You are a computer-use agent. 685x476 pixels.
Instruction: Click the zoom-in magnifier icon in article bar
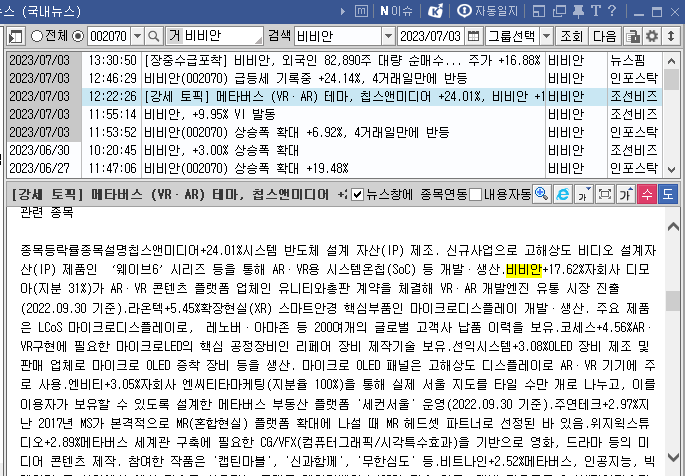(541, 194)
